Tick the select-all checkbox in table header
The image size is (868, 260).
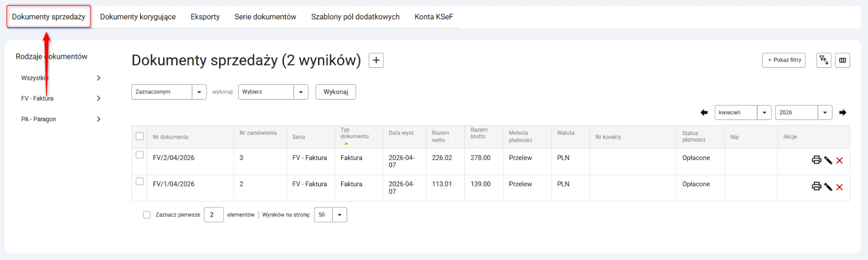pos(139,136)
